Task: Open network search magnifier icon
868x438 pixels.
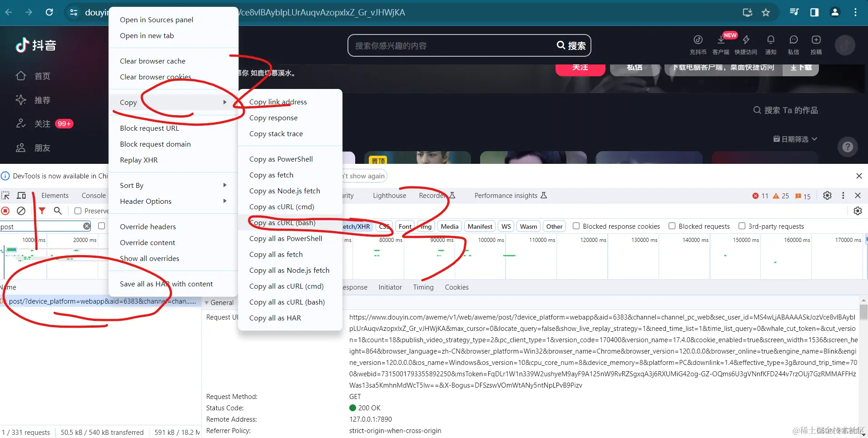Action: tap(58, 211)
